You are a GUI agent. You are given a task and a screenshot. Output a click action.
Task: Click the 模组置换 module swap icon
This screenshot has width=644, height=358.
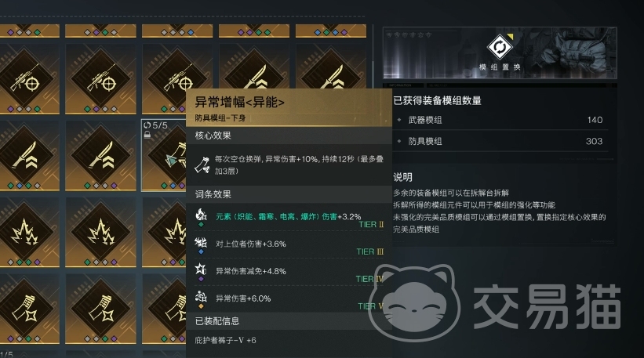coord(500,47)
